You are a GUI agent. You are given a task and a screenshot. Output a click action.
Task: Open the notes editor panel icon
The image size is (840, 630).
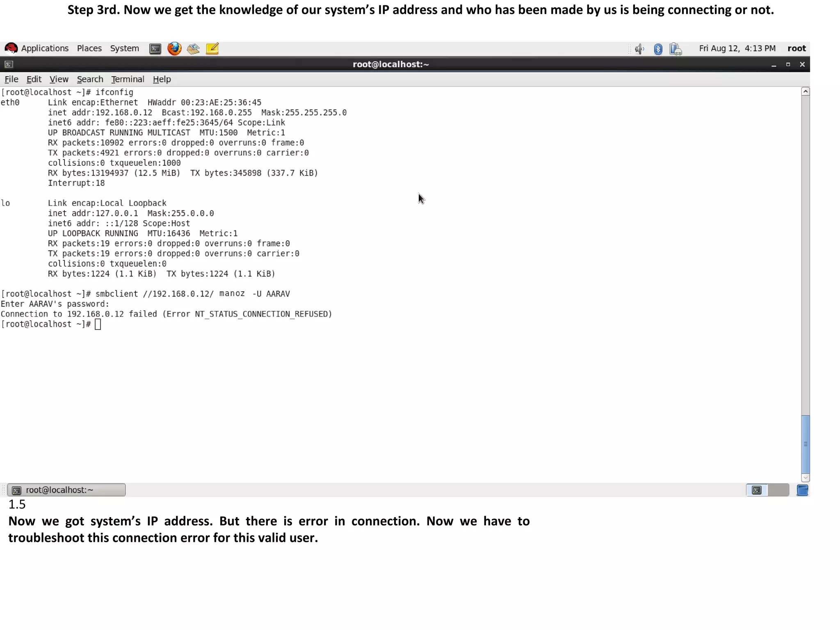point(212,49)
